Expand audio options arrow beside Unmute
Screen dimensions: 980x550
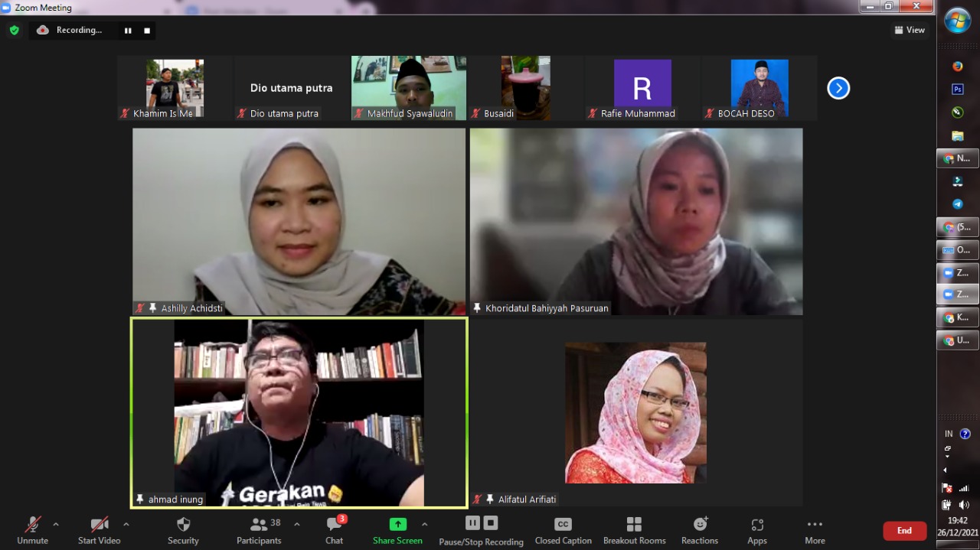(56, 525)
